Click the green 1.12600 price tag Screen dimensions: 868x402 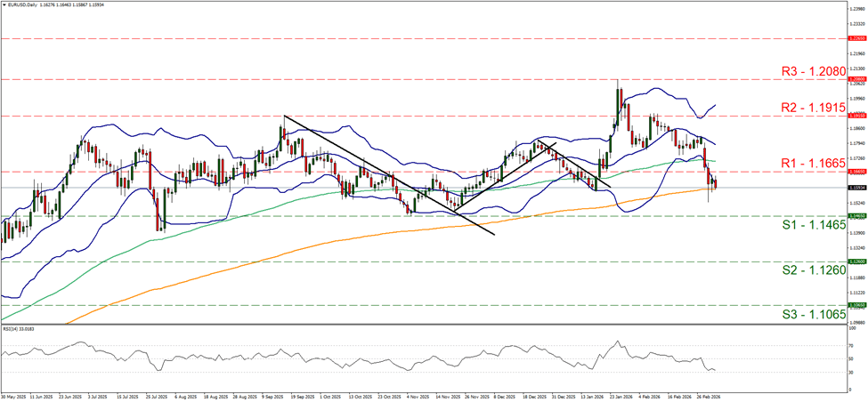(x=856, y=262)
